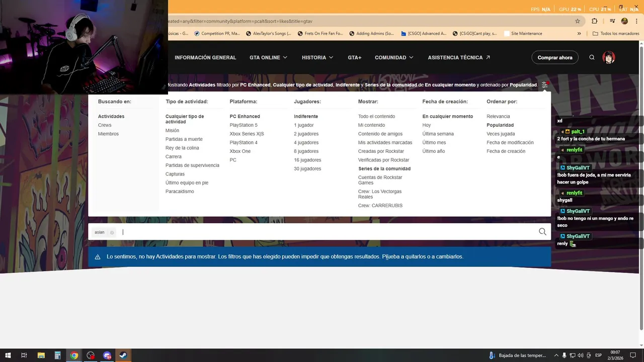Select Partidas a muerte activity type
The height and width of the screenshot is (362, 644).
pos(184,139)
